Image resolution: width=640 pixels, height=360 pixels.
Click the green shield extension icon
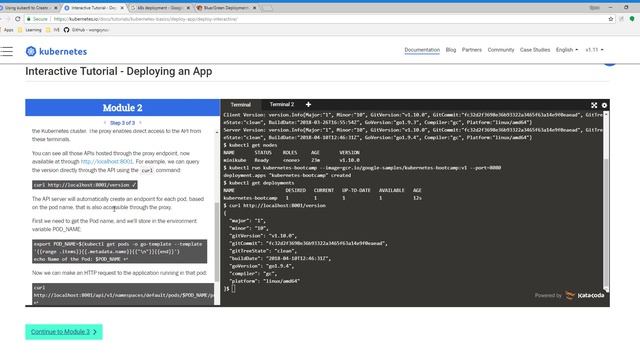click(x=632, y=19)
